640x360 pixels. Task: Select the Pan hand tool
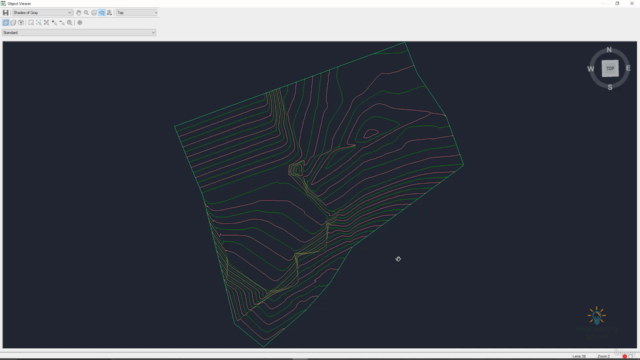[x=78, y=13]
